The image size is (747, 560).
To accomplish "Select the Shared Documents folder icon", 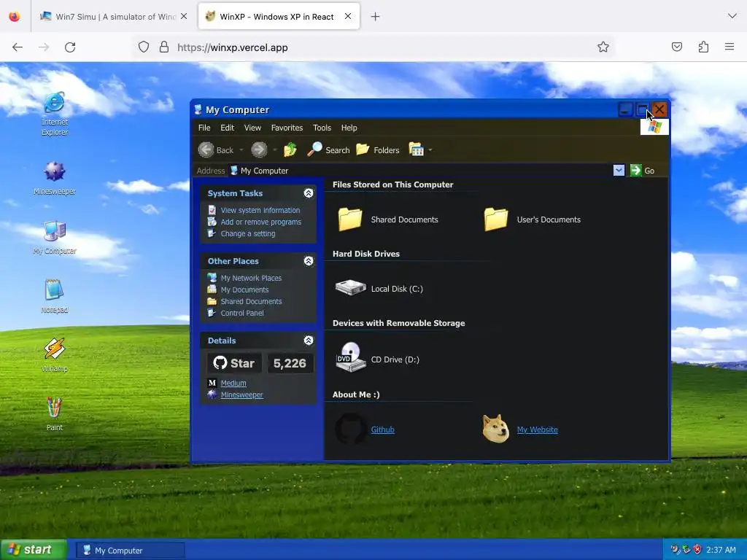I will (350, 219).
